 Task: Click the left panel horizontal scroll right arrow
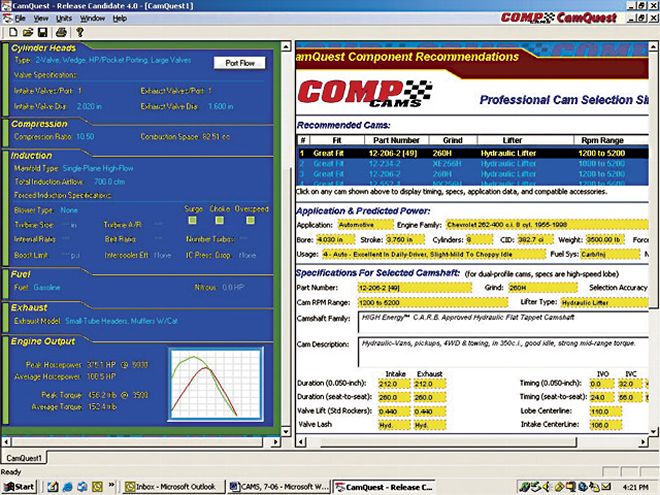275,442
